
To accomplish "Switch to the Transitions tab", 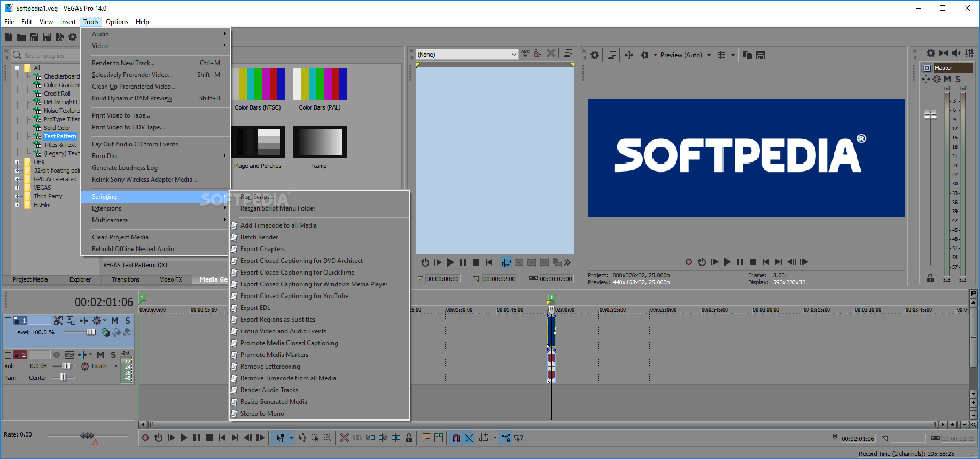I will (x=126, y=279).
